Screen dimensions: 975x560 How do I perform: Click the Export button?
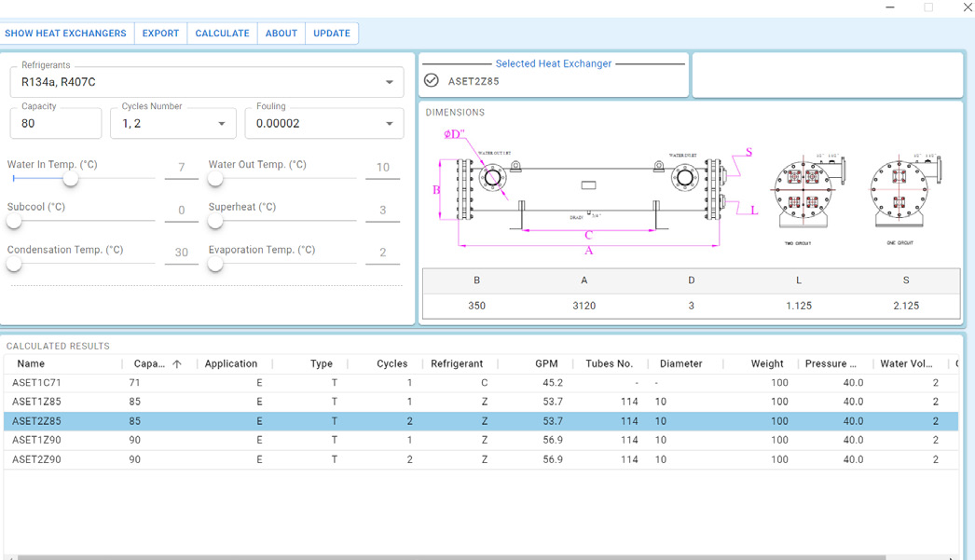pos(160,34)
